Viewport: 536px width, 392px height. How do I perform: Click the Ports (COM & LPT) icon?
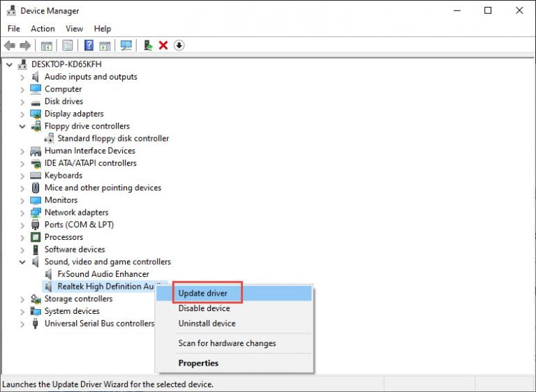click(35, 225)
